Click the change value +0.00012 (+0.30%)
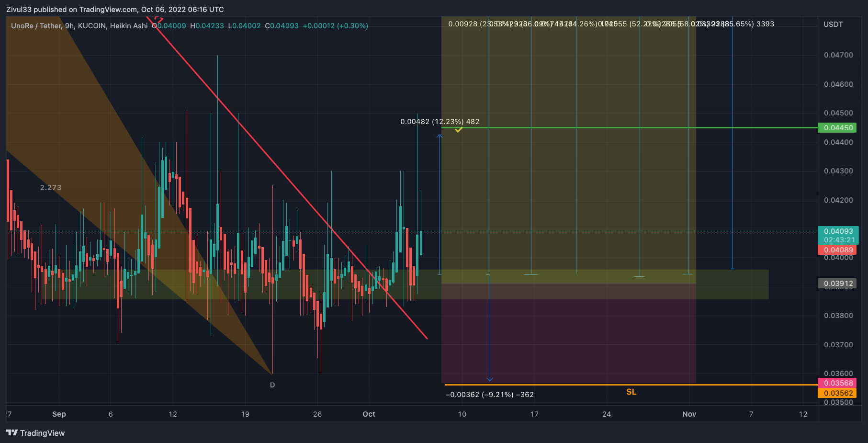The width and height of the screenshot is (868, 443). pos(336,26)
